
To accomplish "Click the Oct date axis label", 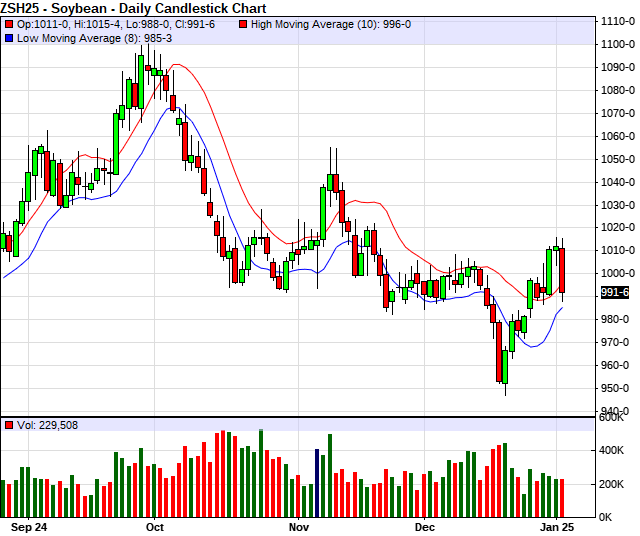I will [154, 525].
